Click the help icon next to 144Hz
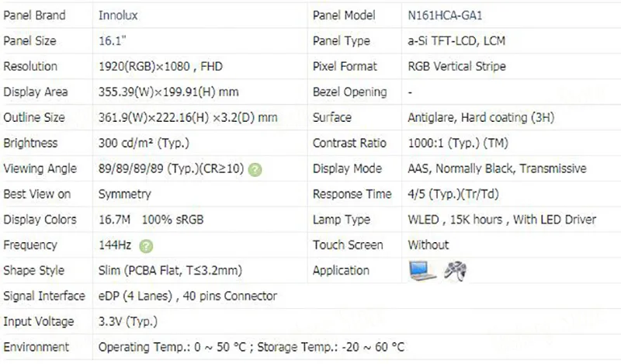Screen dimensions: 621x364 pos(147,246)
